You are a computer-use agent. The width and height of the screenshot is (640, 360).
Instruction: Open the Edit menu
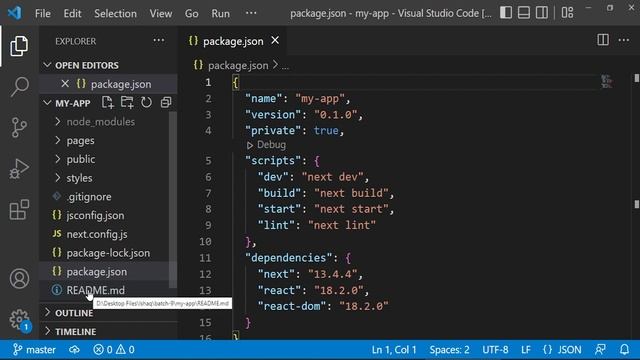(x=72, y=13)
